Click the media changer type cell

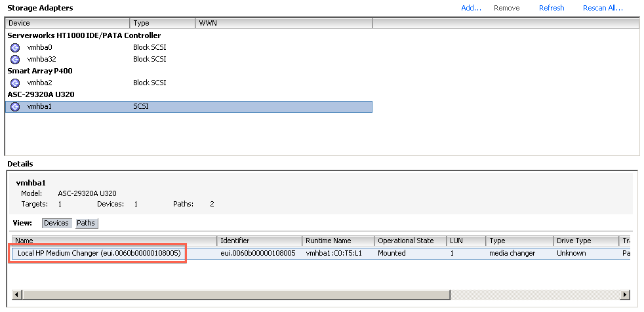(x=512, y=254)
